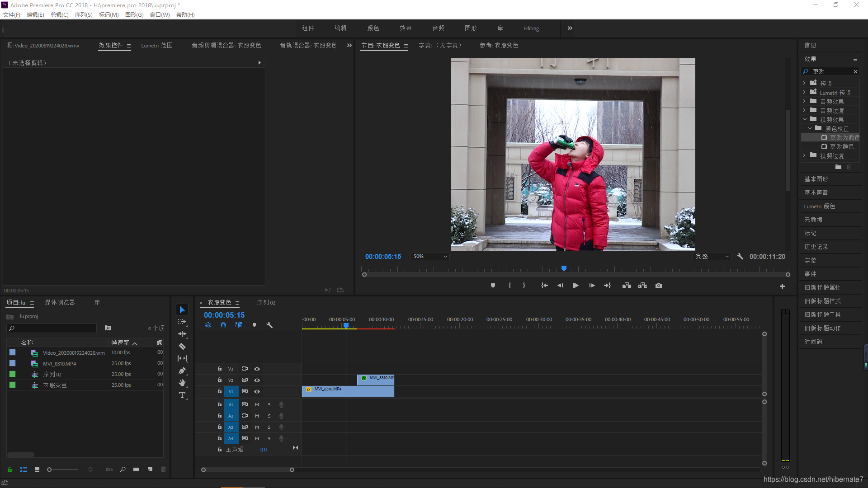The image size is (868, 488).
Task: Select the Slip tool
Action: [182, 358]
